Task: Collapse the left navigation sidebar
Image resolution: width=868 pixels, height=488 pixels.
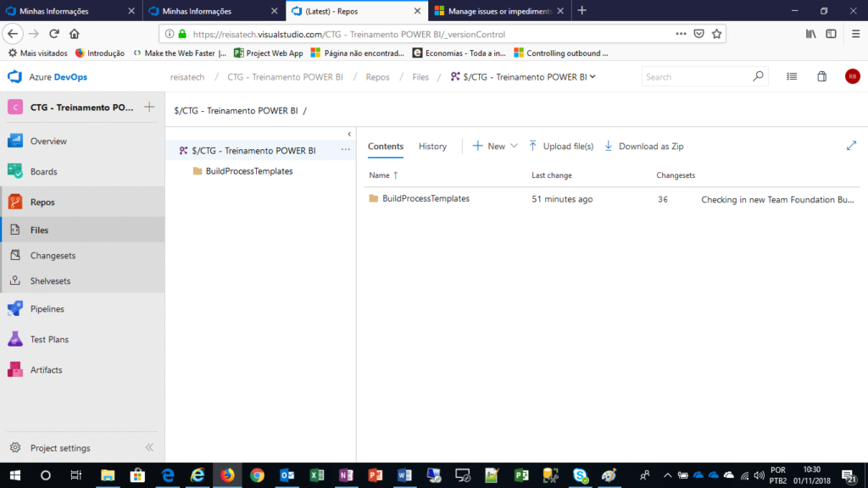Action: tap(149, 447)
